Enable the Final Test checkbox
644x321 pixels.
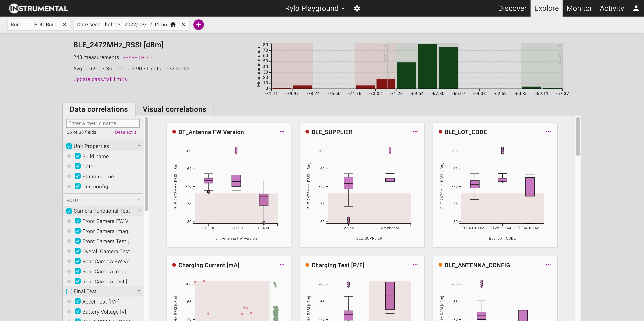point(69,291)
